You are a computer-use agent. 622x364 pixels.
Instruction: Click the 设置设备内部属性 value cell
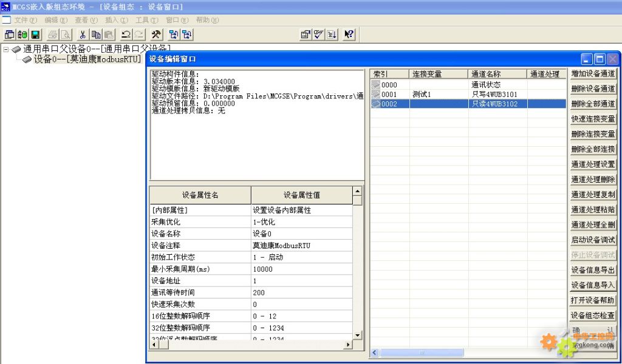302,211
